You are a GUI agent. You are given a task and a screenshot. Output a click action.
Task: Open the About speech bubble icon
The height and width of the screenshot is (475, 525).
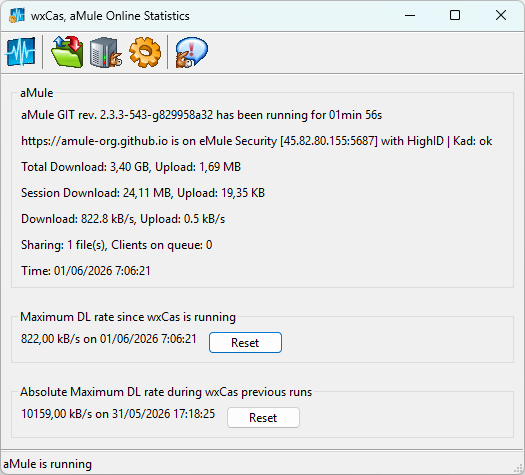(x=192, y=52)
